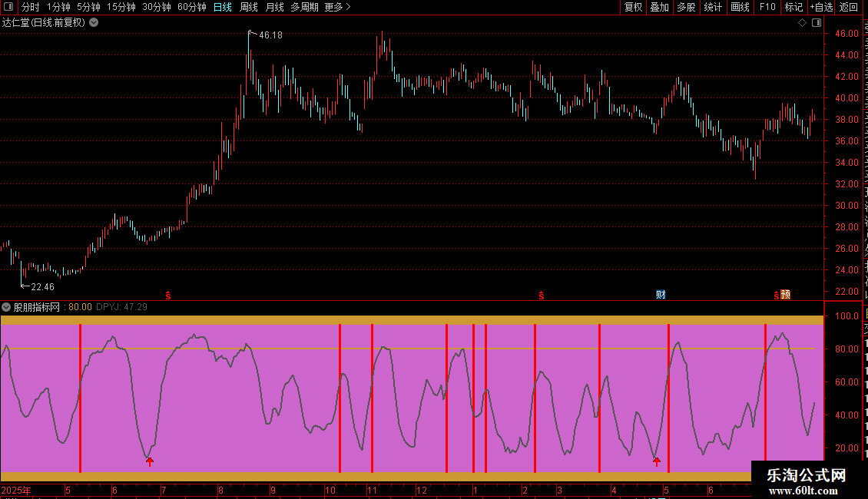The width and height of the screenshot is (868, 499).
Task: Click the 达仁堂(日线,前复权) chart title
Action: pyautogui.click(x=44, y=23)
